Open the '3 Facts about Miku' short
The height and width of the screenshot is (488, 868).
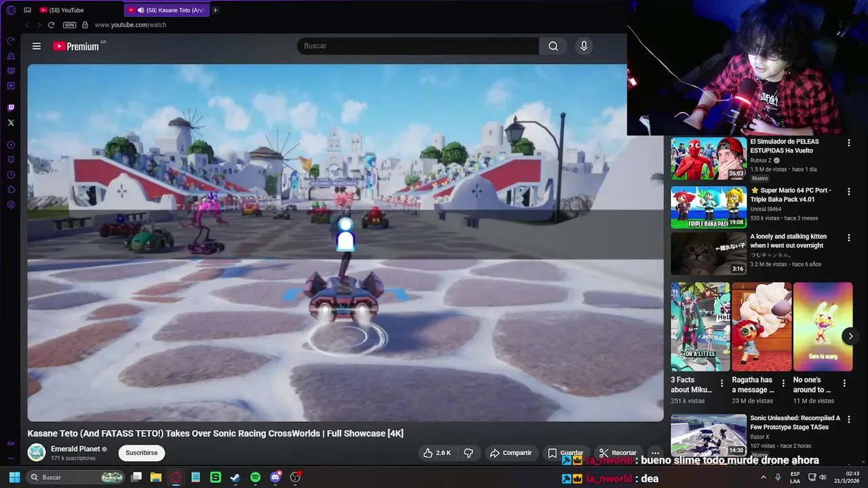click(701, 327)
